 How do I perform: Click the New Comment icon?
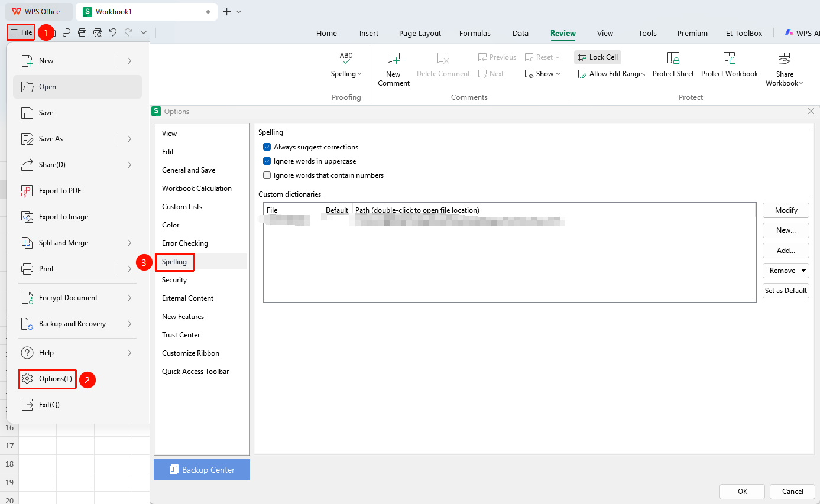coord(393,58)
